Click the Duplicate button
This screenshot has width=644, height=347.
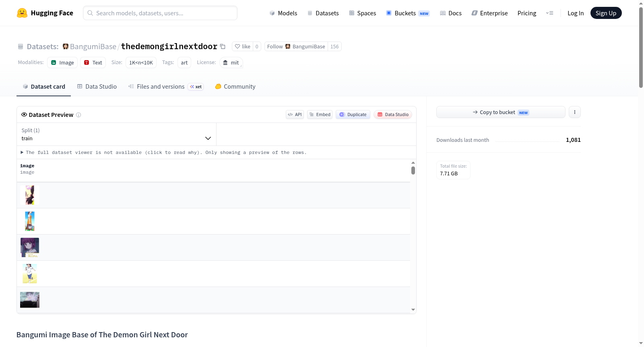[353, 114]
